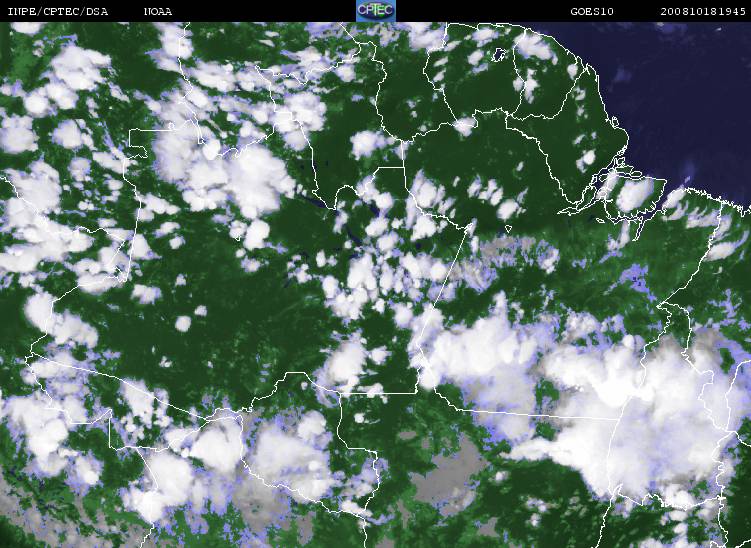Screen dimensions: 751x548
Task: Click the CPTEC logo in the header
Action: pyautogui.click(x=376, y=11)
